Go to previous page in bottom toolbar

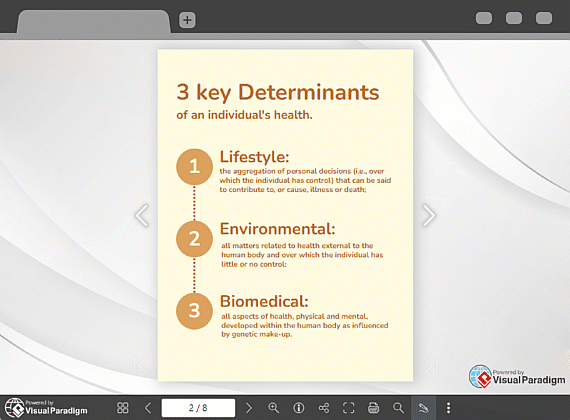[x=148, y=408]
